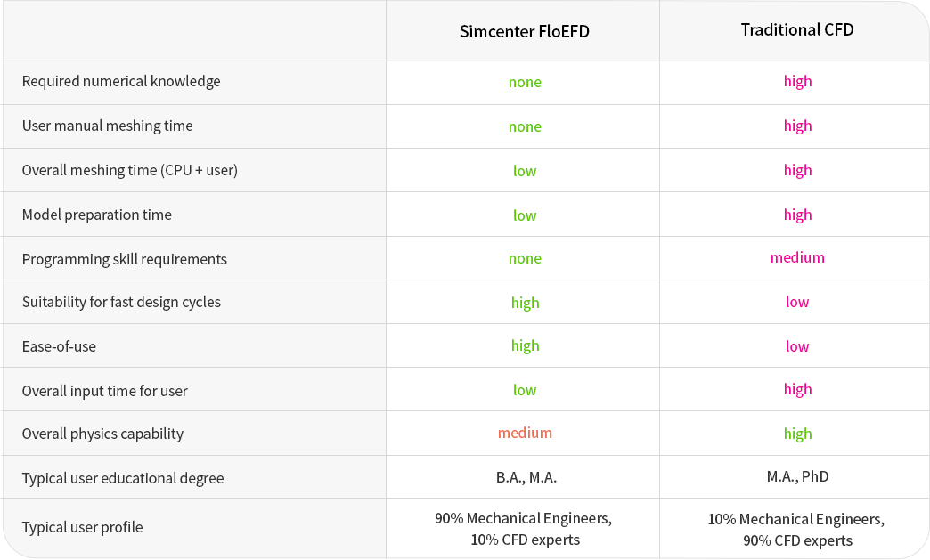
Task: Click pink medium value under Traditional CFD
Action: [x=797, y=258]
